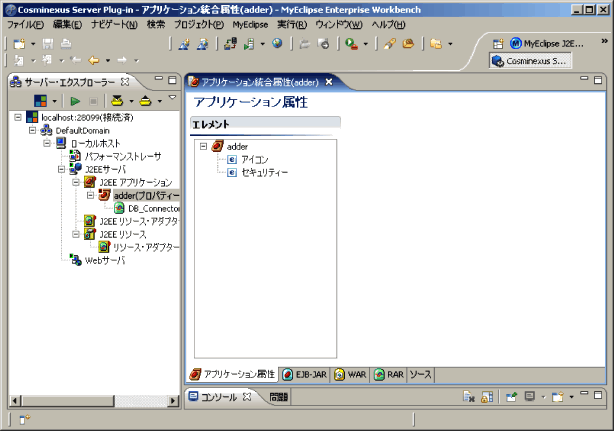Image resolution: width=614 pixels, height=431 pixels.
Task: Click the back navigation yellow arrow
Action: 94,60
